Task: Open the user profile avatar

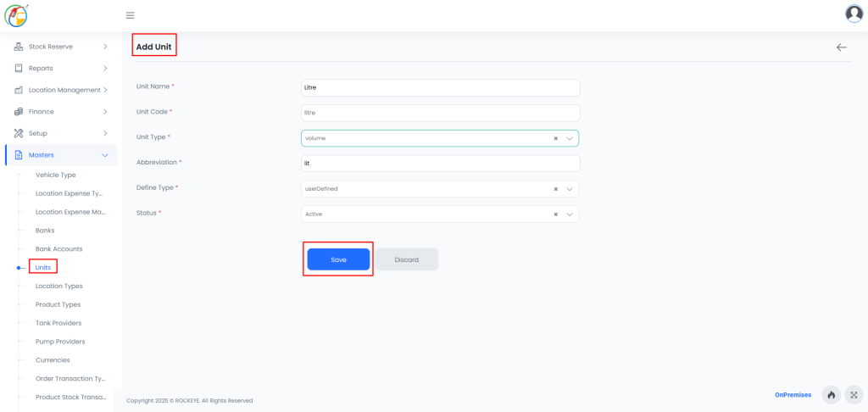Action: [854, 14]
